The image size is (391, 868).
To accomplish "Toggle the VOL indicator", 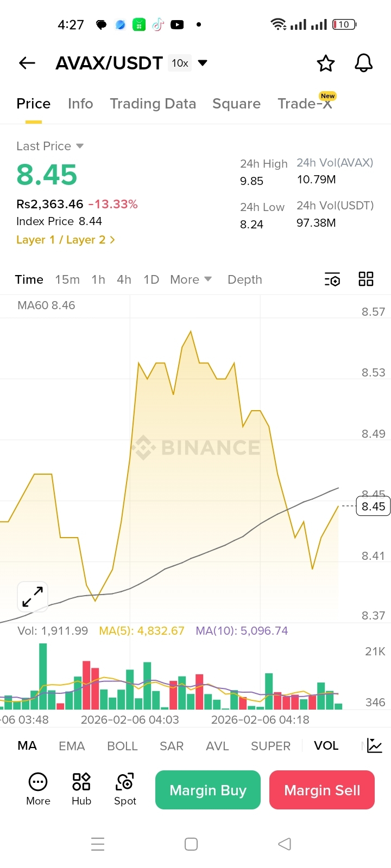I will pos(326,746).
